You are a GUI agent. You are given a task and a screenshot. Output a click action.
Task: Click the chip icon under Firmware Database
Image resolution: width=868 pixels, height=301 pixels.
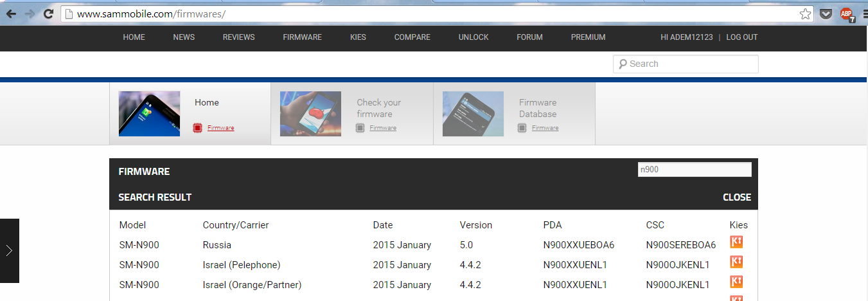pos(522,128)
